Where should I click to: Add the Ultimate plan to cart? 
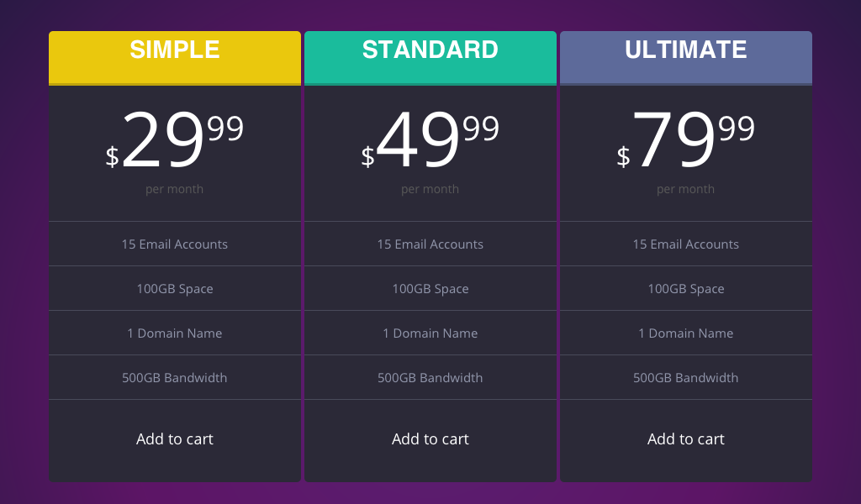point(686,438)
